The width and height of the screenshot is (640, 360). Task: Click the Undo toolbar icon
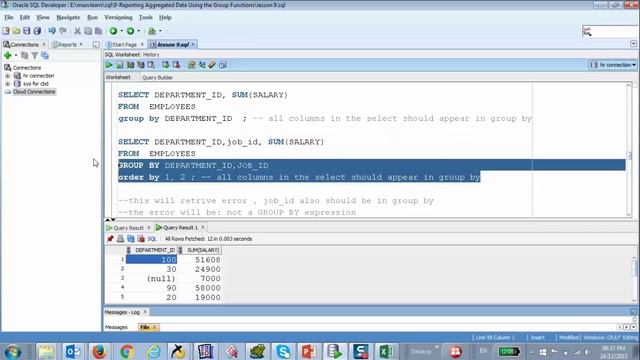click(52, 31)
